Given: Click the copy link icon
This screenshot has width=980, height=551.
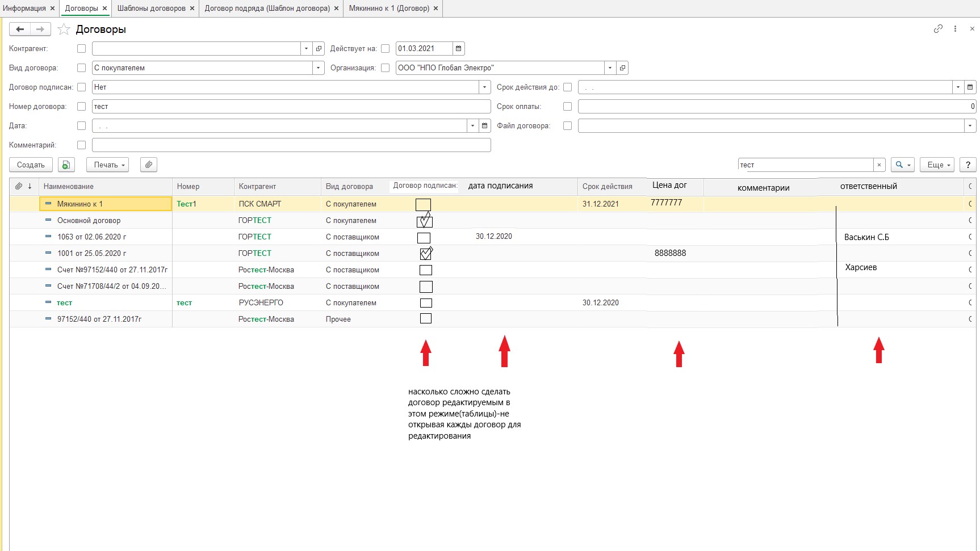Looking at the screenshot, I should coord(938,29).
